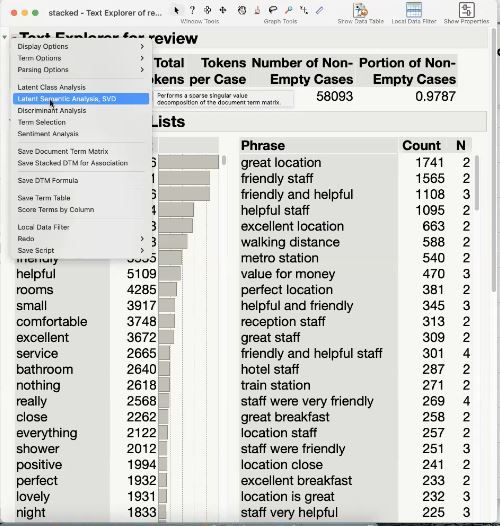Select term 'lovely'
The height and width of the screenshot is (526, 500).
coord(33,497)
